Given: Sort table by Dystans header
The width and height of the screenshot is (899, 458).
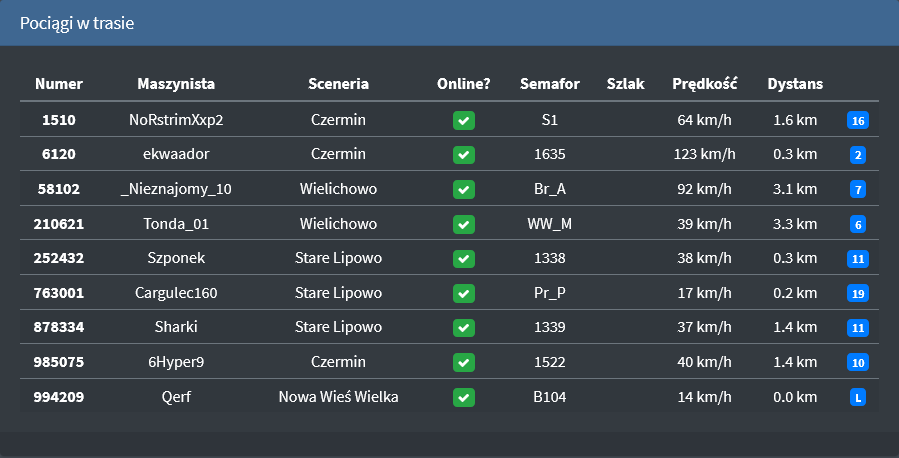Looking at the screenshot, I should (x=795, y=84).
